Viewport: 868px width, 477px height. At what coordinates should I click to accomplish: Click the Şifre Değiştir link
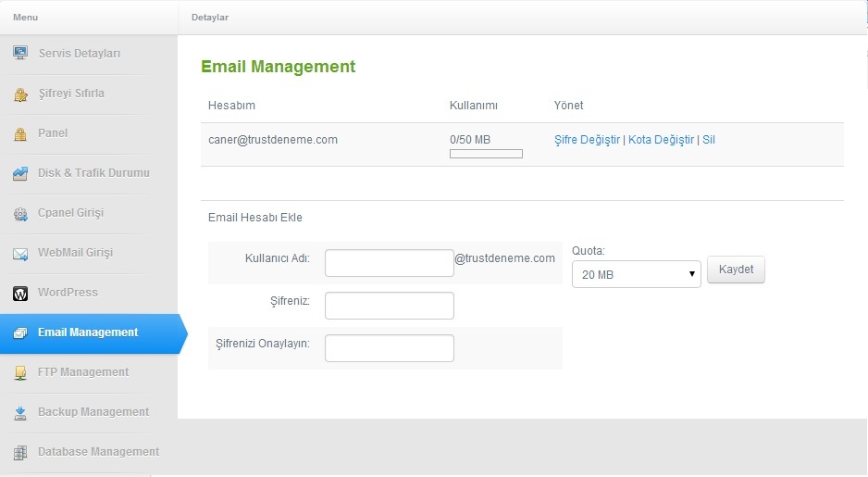click(x=587, y=140)
